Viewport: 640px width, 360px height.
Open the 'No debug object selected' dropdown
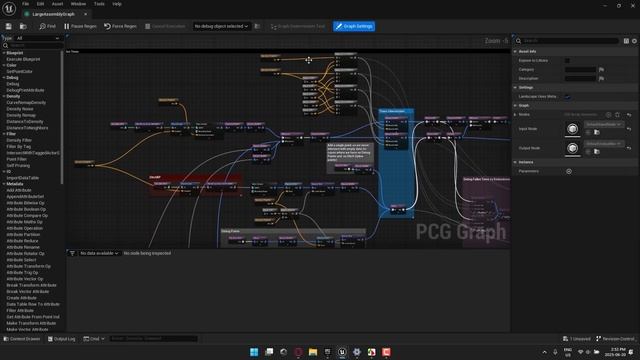221,26
